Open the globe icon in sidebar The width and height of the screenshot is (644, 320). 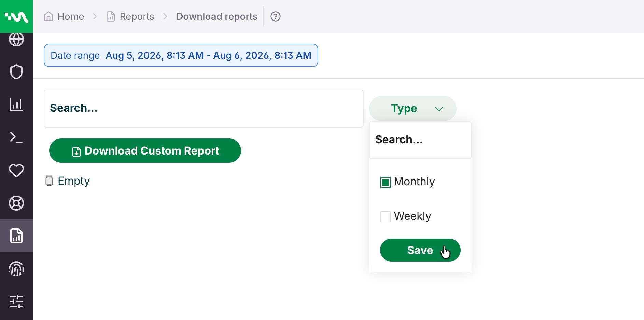click(x=16, y=39)
